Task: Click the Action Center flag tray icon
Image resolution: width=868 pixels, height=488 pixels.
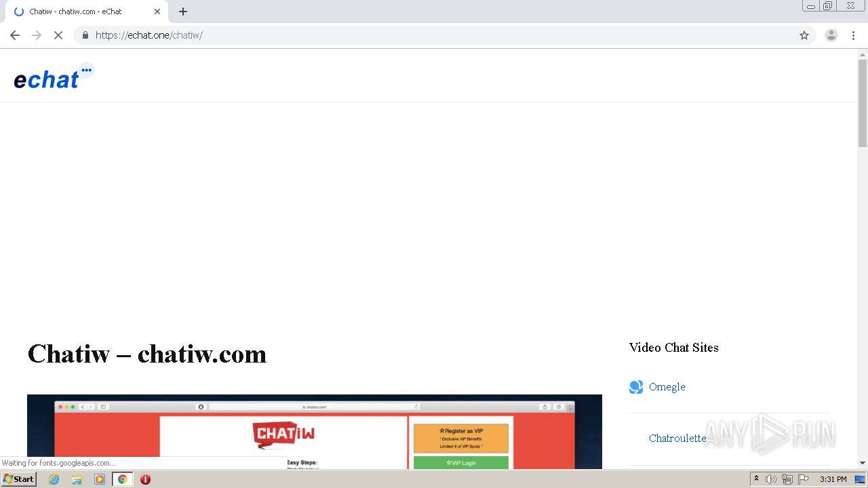Action: coord(804,479)
